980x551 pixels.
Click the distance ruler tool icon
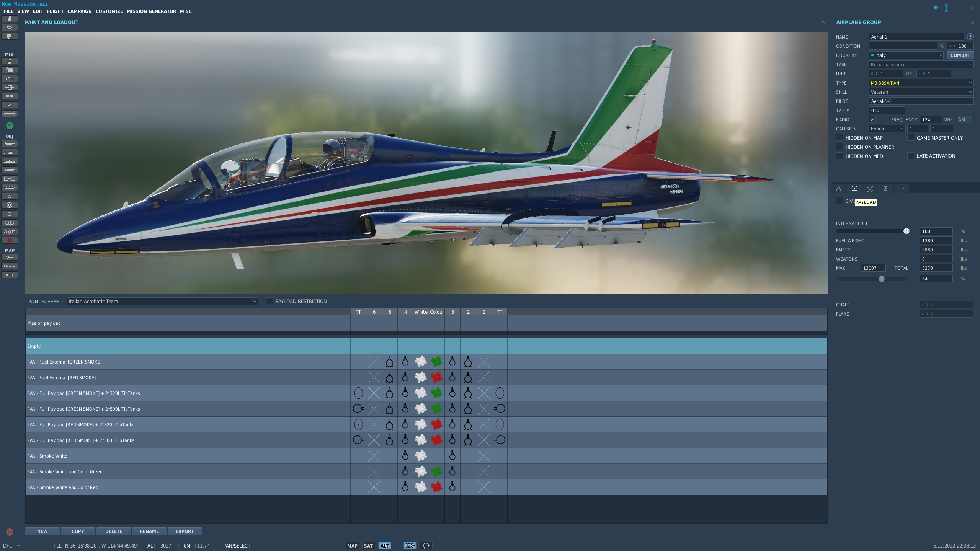point(10,275)
